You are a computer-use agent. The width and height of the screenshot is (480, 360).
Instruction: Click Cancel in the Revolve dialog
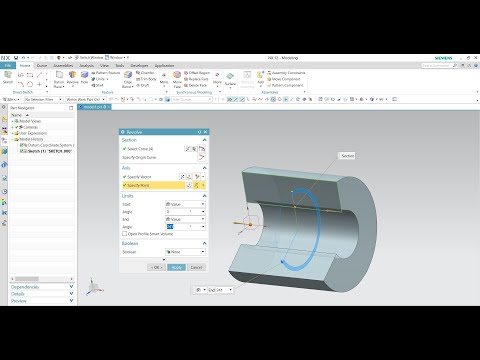pos(196,267)
